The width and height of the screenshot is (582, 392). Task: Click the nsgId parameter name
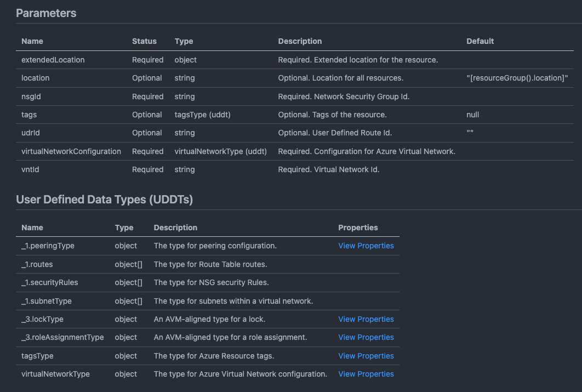[30, 96]
